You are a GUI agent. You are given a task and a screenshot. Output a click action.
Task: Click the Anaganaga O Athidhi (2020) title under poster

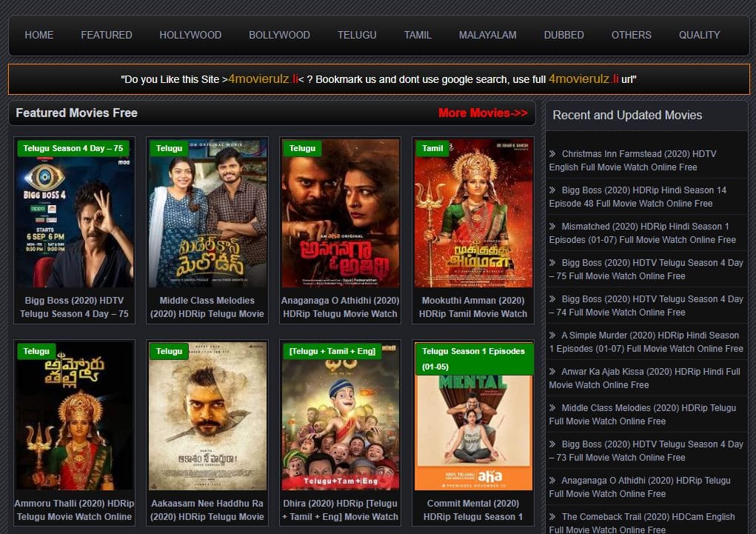point(341,307)
